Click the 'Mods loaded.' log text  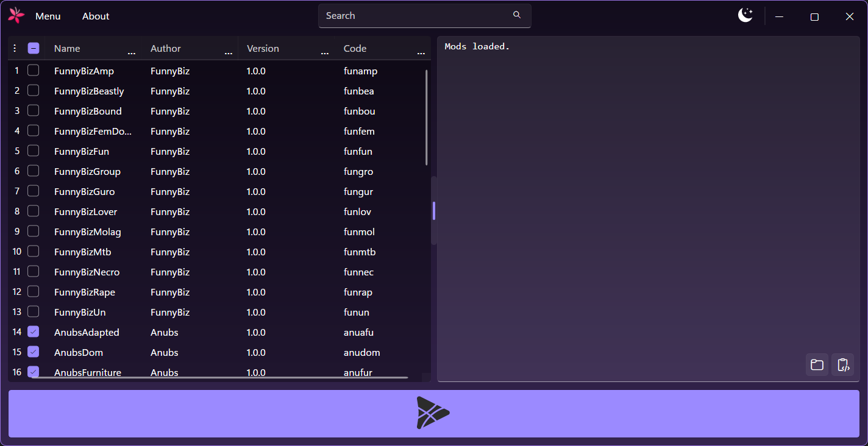tap(477, 46)
